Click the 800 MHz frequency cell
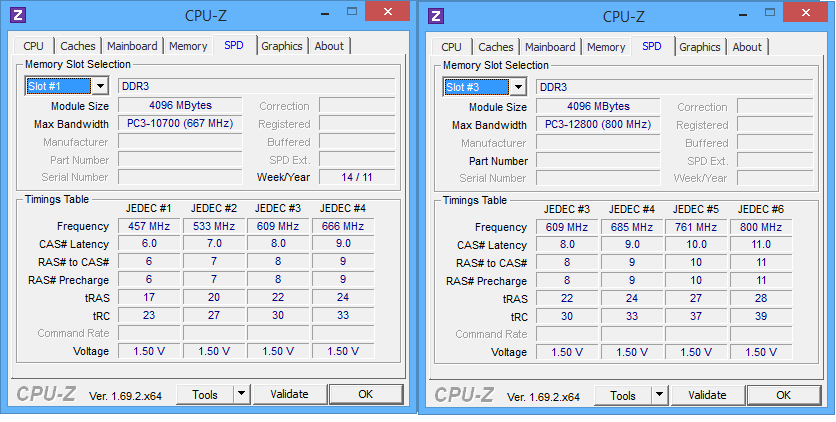836x422 pixels. pyautogui.click(x=761, y=227)
